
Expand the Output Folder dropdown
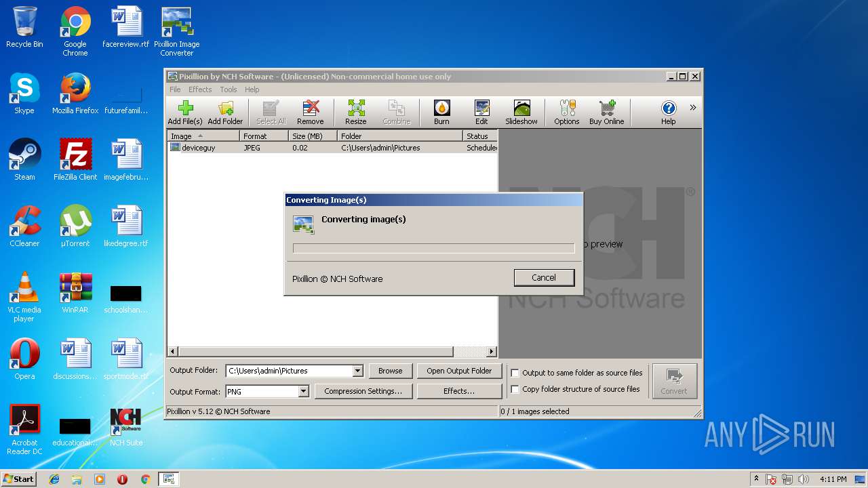click(x=357, y=371)
